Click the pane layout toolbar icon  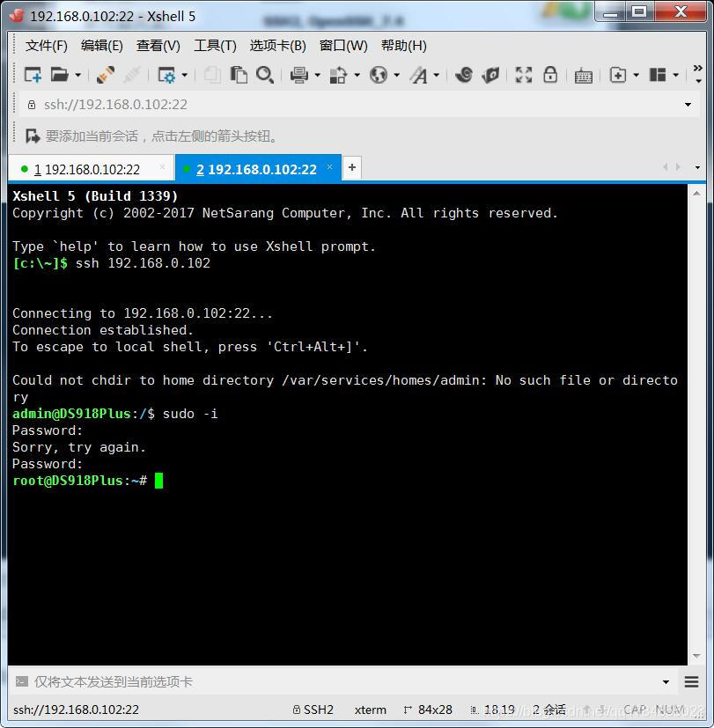(x=658, y=75)
